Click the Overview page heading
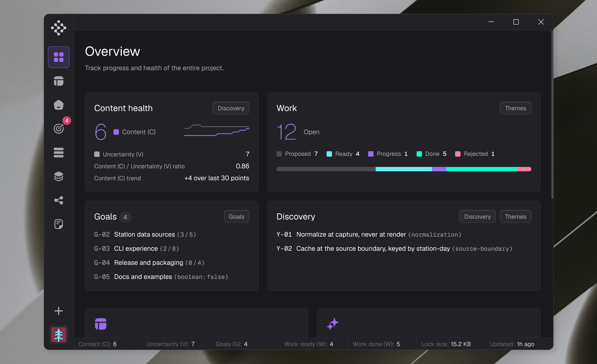This screenshot has height=364, width=597. 113,51
